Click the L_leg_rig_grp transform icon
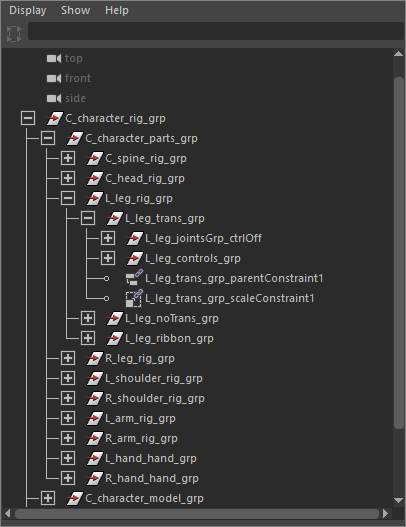This screenshot has width=406, height=527. (x=94, y=198)
